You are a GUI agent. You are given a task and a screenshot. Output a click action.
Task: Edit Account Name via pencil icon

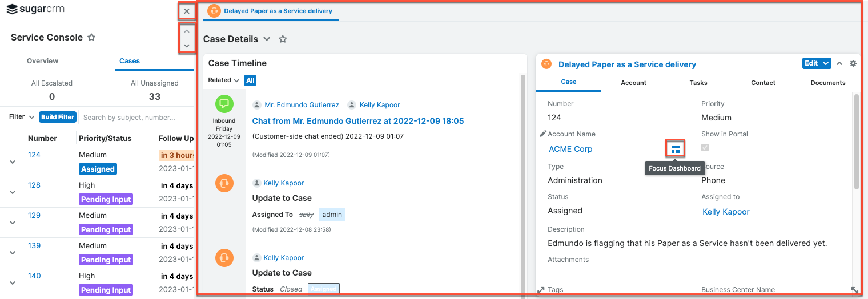point(542,134)
